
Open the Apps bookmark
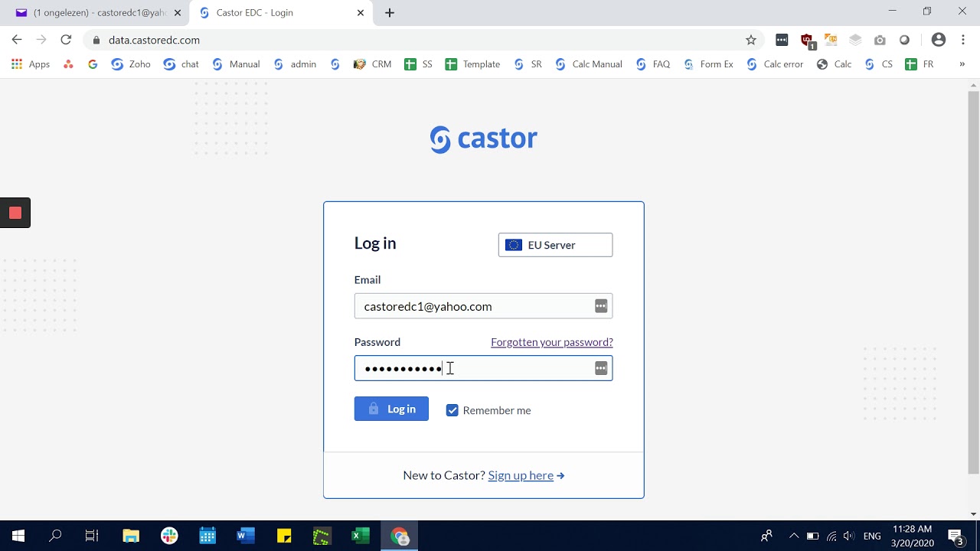[x=31, y=64]
